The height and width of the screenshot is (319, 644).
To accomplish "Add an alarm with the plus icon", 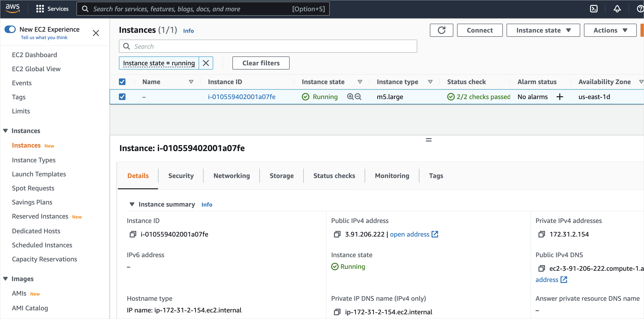I will 560,96.
